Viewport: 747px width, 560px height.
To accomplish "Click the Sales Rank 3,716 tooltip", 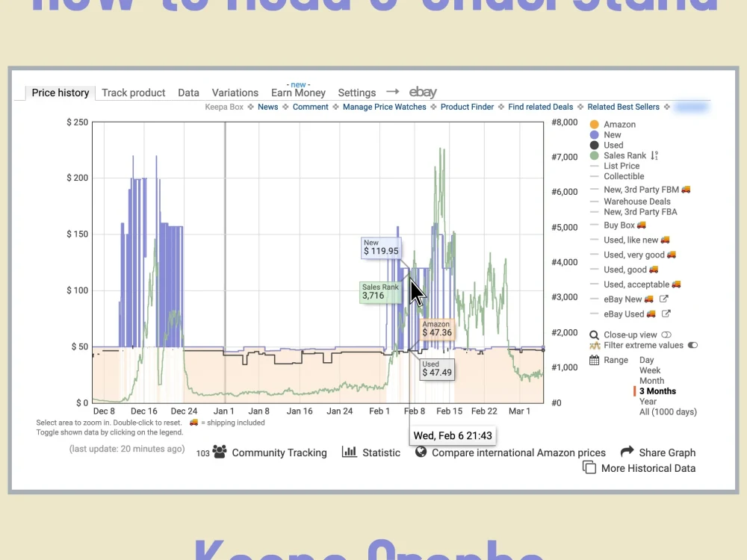I will (379, 292).
